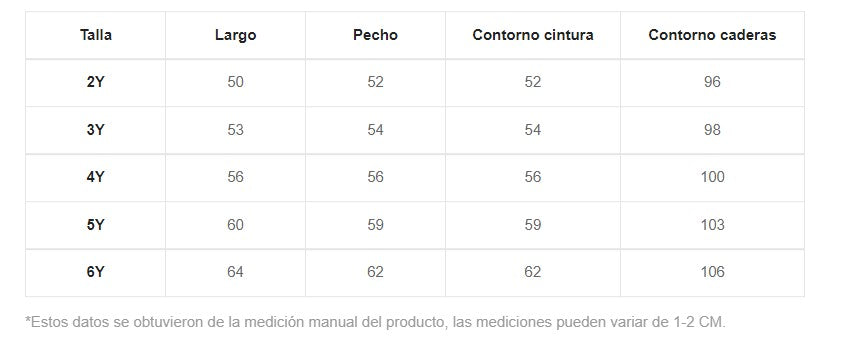Click the Contorno cintura column header
The height and width of the screenshot is (362, 842).
(x=533, y=35)
